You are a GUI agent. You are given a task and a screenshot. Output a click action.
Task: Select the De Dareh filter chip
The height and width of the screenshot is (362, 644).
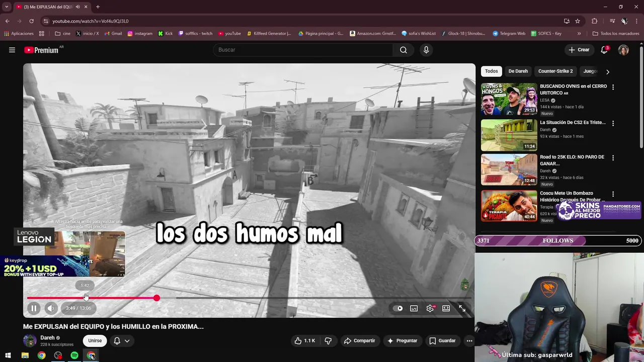coord(518,71)
